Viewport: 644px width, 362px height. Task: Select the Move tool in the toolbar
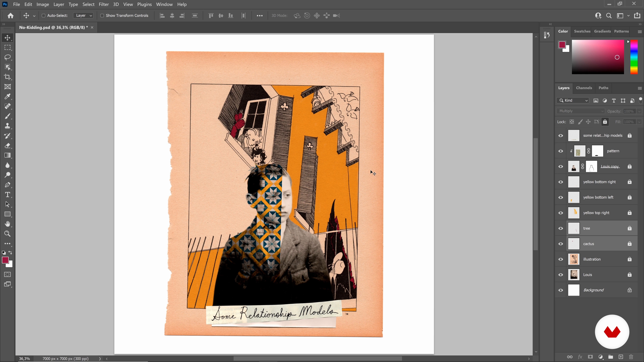click(8, 38)
